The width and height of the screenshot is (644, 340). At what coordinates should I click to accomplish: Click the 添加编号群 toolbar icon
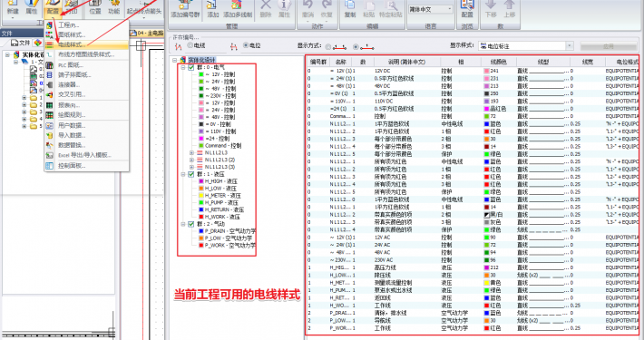pyautogui.click(x=184, y=5)
